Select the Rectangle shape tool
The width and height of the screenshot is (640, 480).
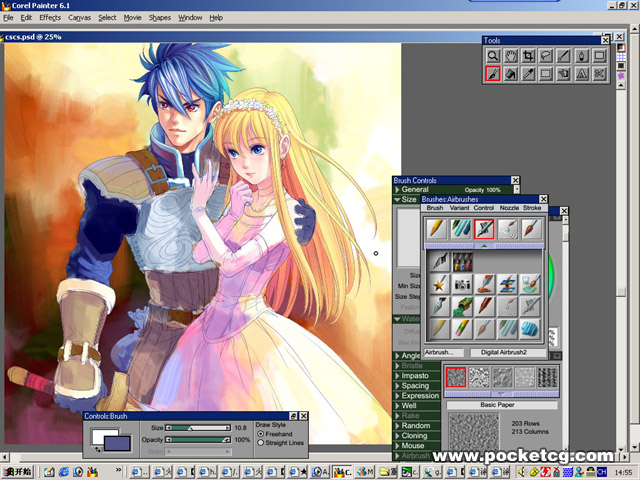(599, 56)
